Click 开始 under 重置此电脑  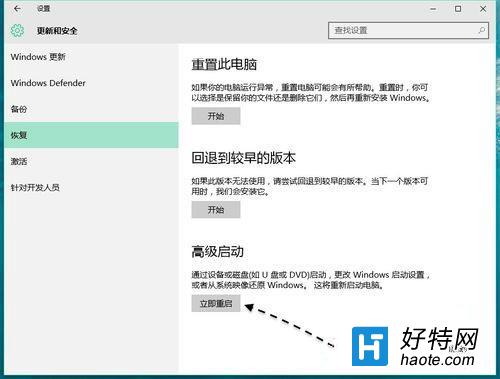click(x=216, y=116)
